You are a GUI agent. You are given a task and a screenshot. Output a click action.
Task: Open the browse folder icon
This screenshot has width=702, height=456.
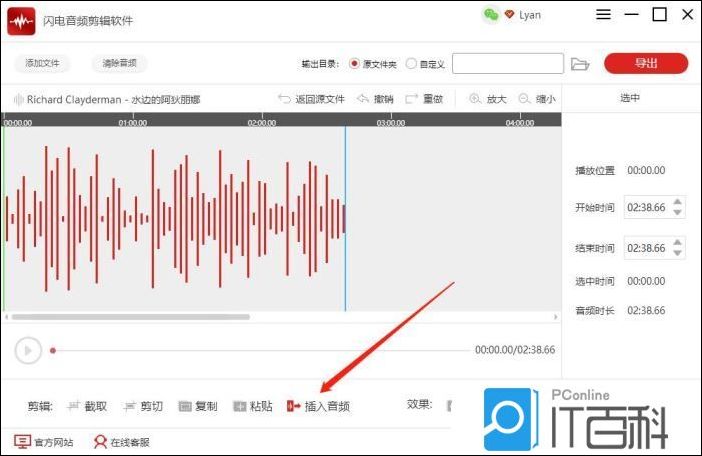580,64
